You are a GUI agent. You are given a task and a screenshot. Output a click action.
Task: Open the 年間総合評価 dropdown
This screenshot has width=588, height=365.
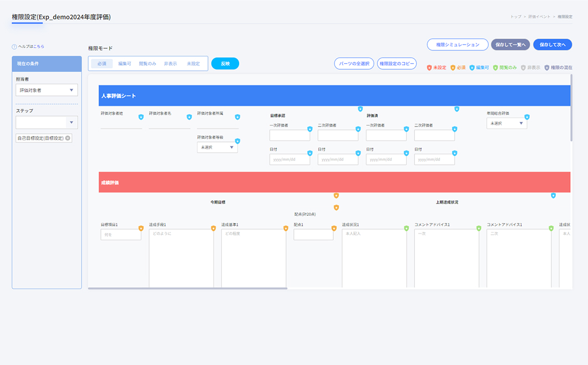(506, 124)
